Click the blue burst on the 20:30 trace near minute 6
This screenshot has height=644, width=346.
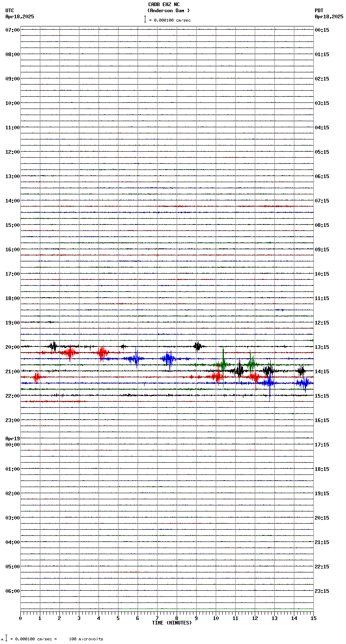point(135,359)
